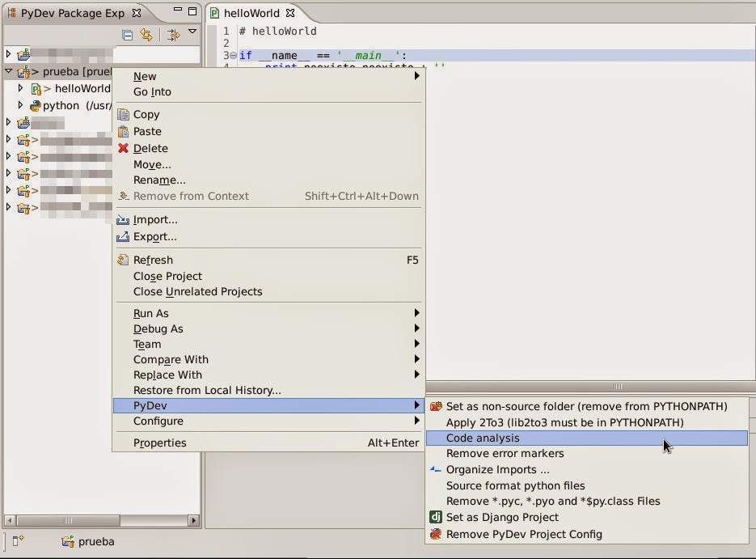Viewport: 756px width, 559px height.
Task: Click the Import wizard icon in context menu
Action: 122,219
